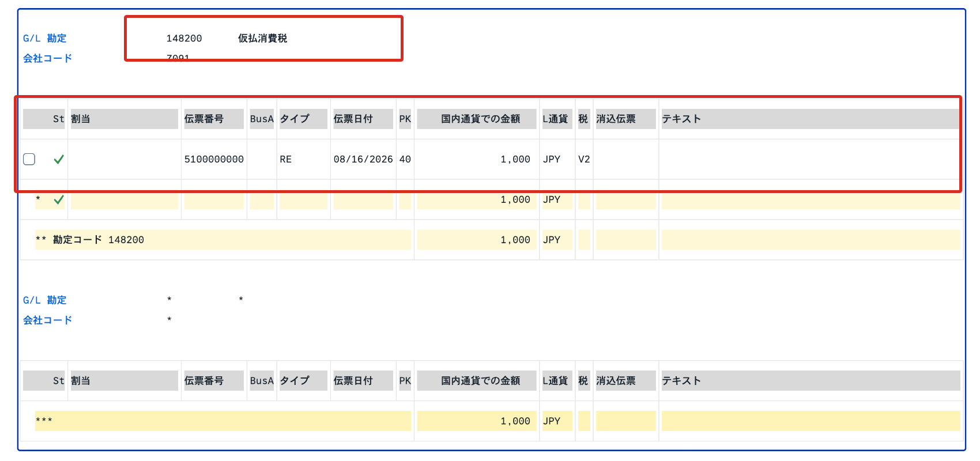Click green check icon in the * subtotal row
This screenshot has width=980, height=461.
pos(59,199)
